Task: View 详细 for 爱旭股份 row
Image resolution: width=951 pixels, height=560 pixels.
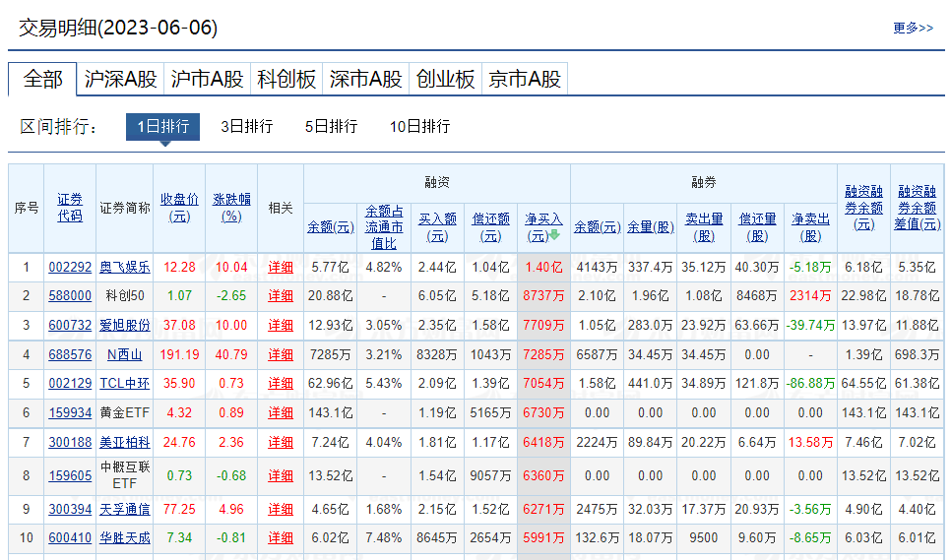Action: tap(281, 325)
